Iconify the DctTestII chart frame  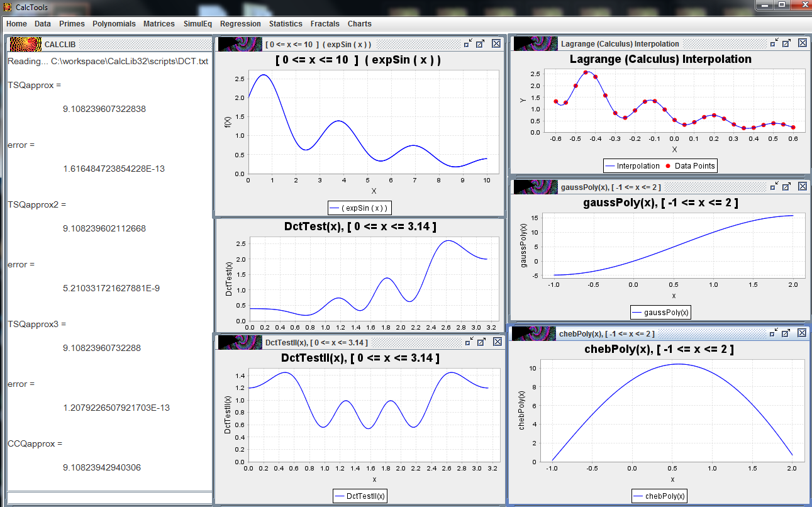point(469,341)
